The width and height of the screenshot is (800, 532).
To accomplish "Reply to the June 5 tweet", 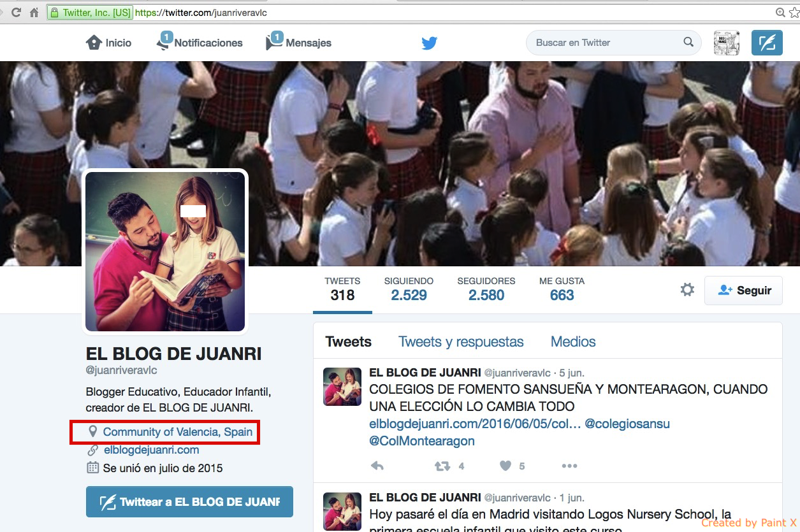I will [377, 466].
